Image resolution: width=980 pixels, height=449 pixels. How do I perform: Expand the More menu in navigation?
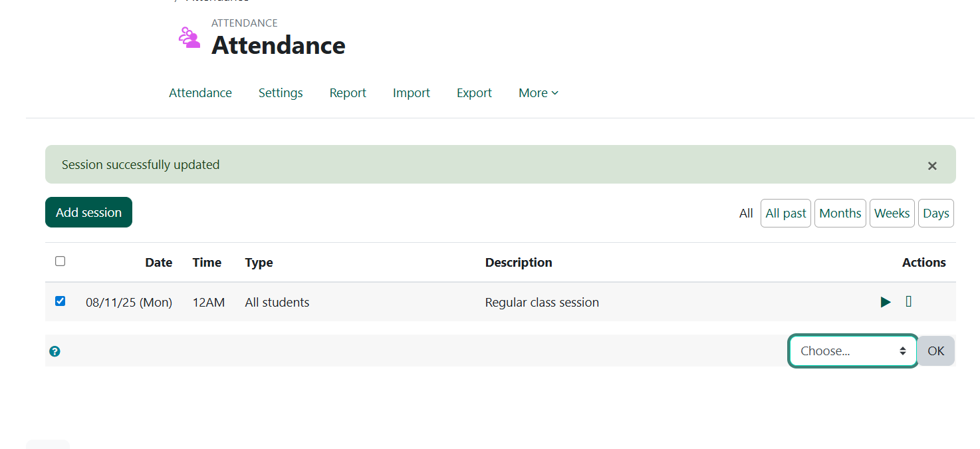point(538,93)
